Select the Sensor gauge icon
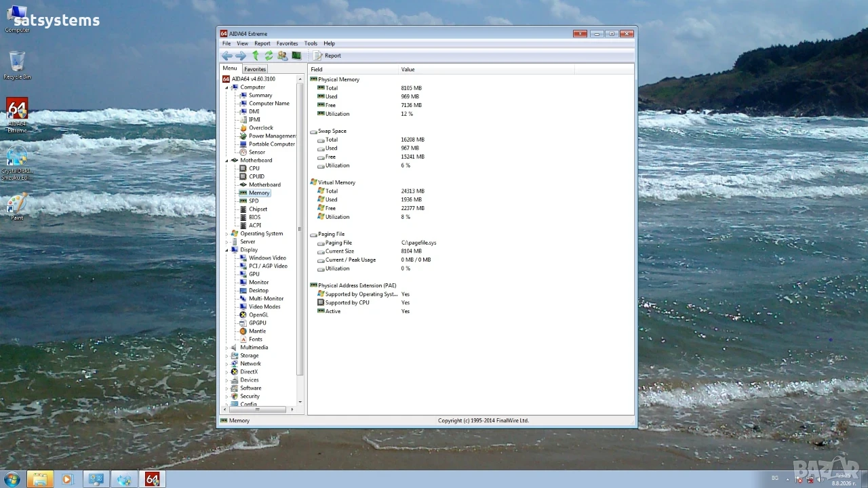This screenshot has height=488, width=868. click(x=243, y=152)
